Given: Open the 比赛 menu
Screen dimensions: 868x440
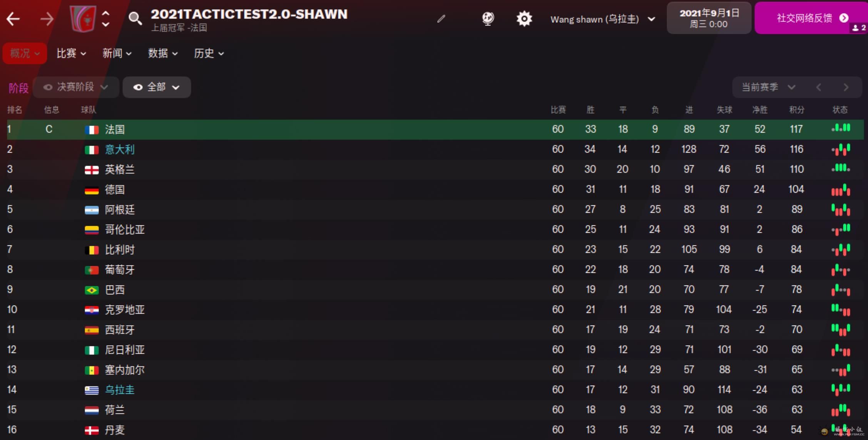Looking at the screenshot, I should coord(71,53).
